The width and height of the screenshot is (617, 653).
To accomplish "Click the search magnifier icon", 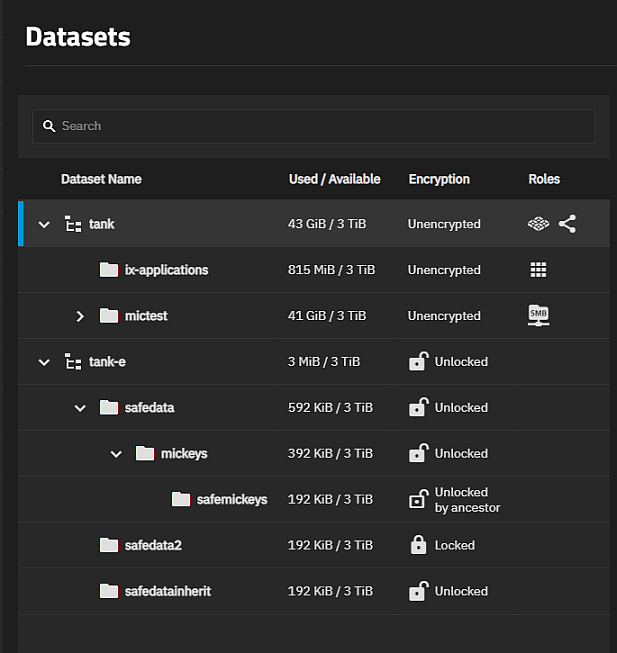I will tap(49, 126).
